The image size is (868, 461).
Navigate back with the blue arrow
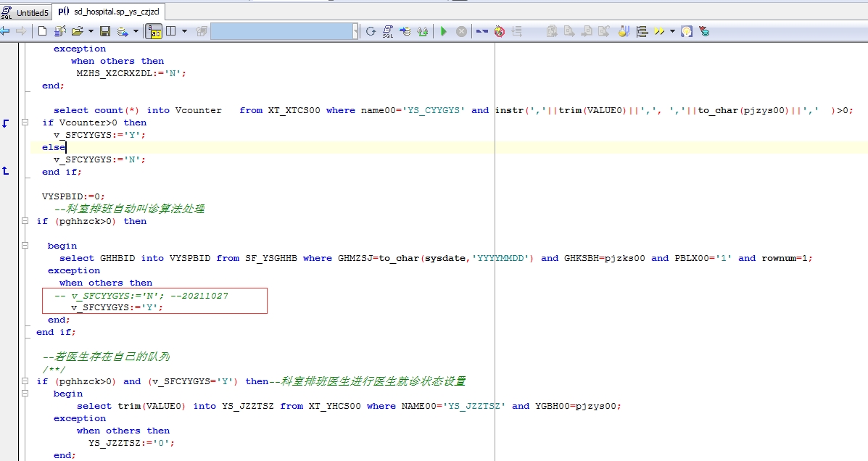tap(5, 32)
